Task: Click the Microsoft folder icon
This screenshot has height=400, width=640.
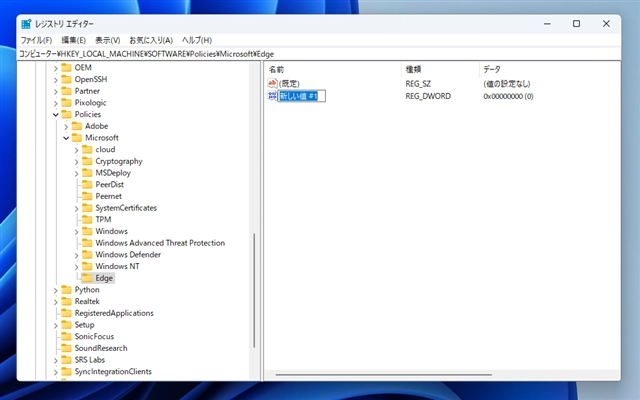Action: click(77, 138)
